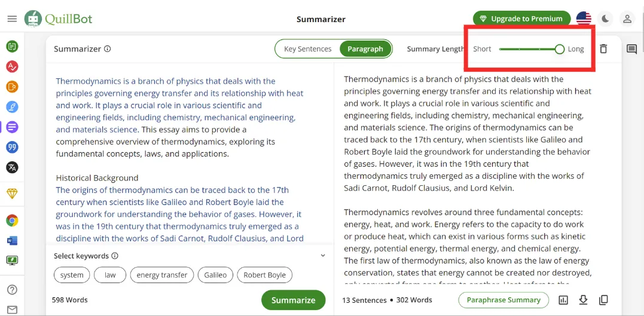Click the Summarize button

(293, 300)
